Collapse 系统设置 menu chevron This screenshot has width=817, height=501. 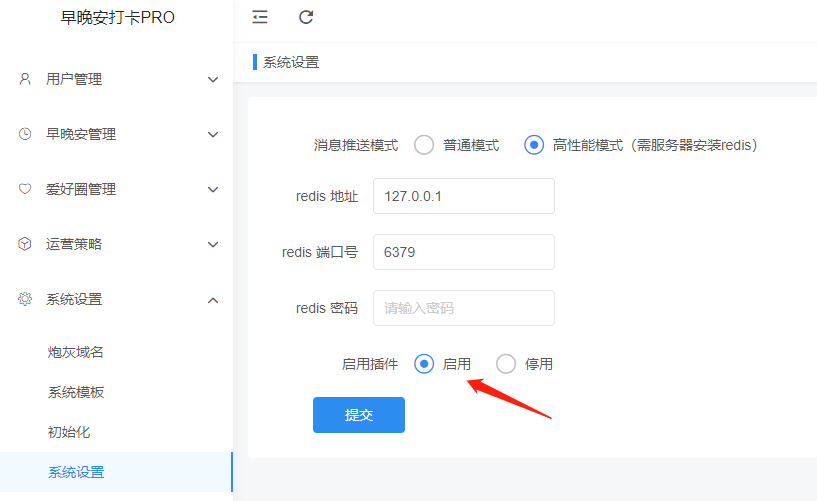(x=213, y=300)
